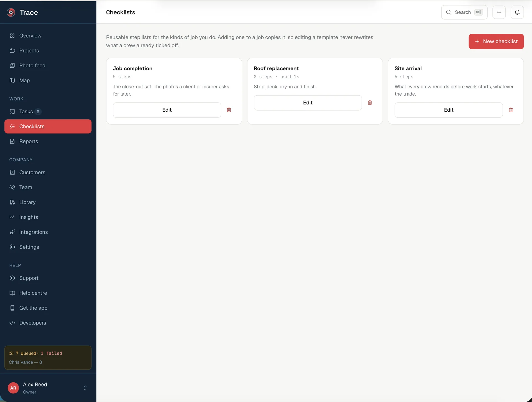Click the Team people icon
The image size is (532, 402).
coord(12,188)
